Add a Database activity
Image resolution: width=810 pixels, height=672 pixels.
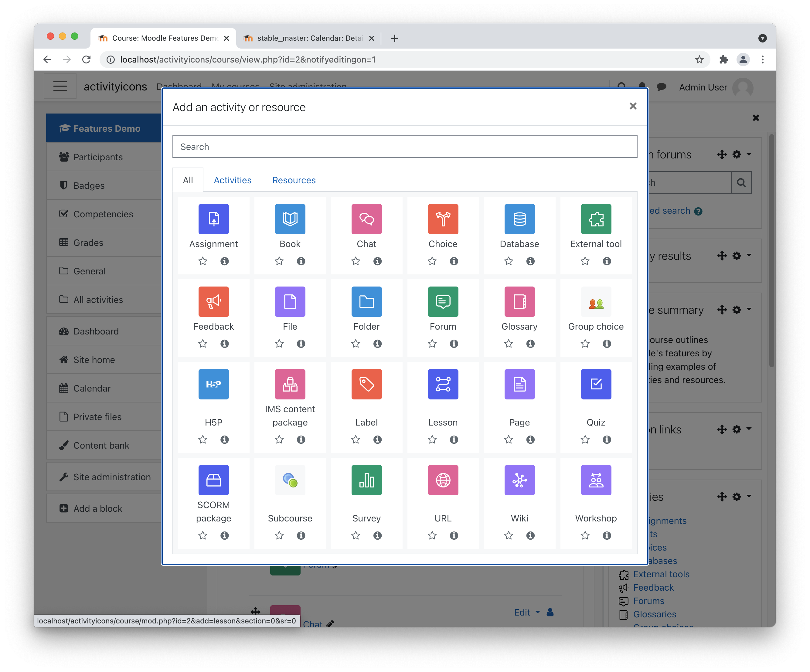coord(519,219)
